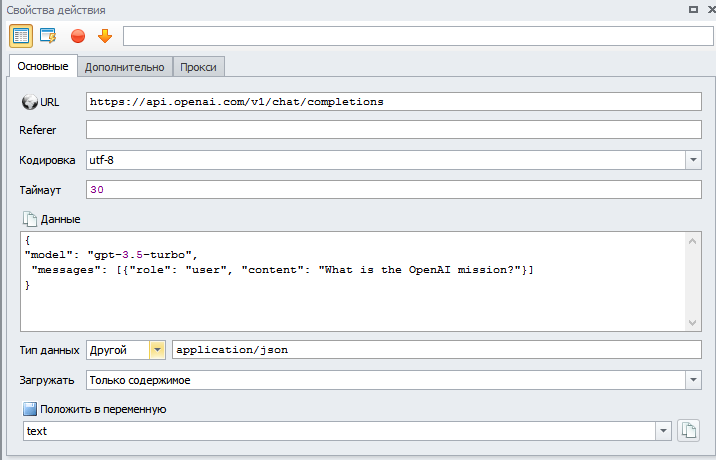Click the copy icon next to text variable

pos(688,431)
